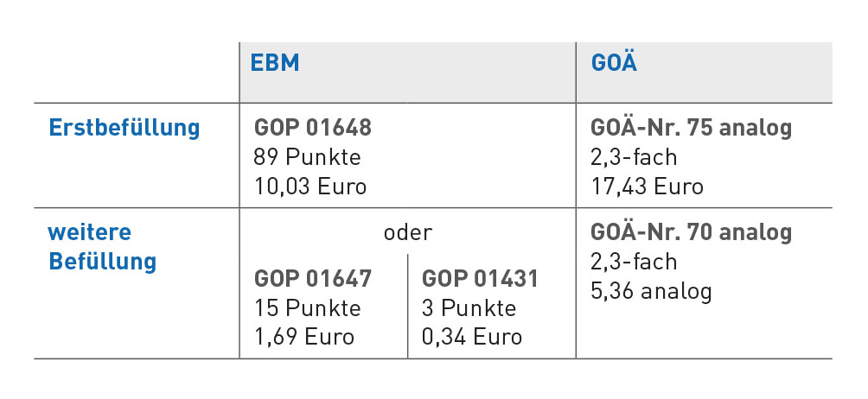Screen dimensions: 868x399
Task: Click the word oder between GOP codes
Action: pyautogui.click(x=407, y=233)
